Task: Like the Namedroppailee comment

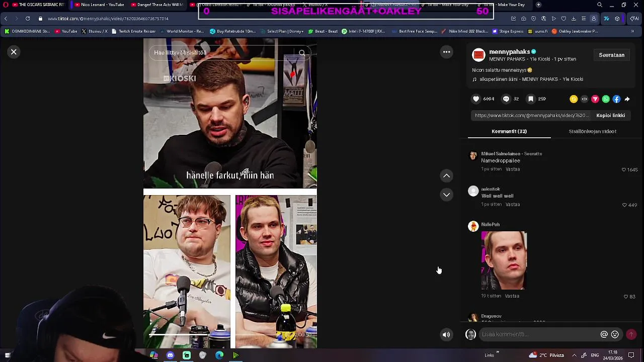Action: (624, 170)
